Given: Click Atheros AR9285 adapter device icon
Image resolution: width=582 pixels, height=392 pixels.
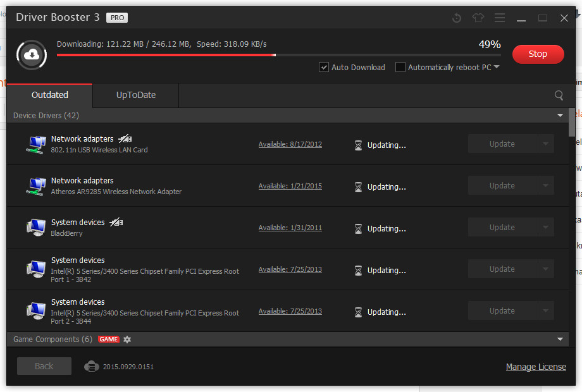Looking at the screenshot, I should 36,186.
